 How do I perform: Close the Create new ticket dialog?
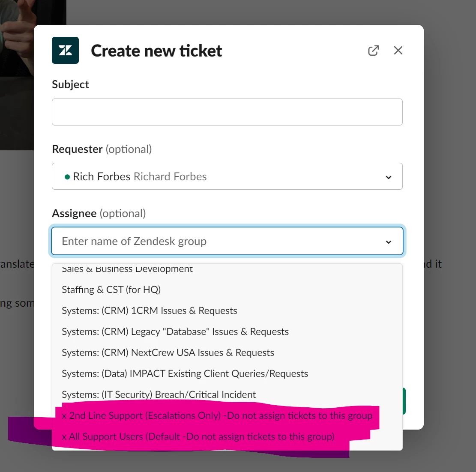[x=398, y=51]
